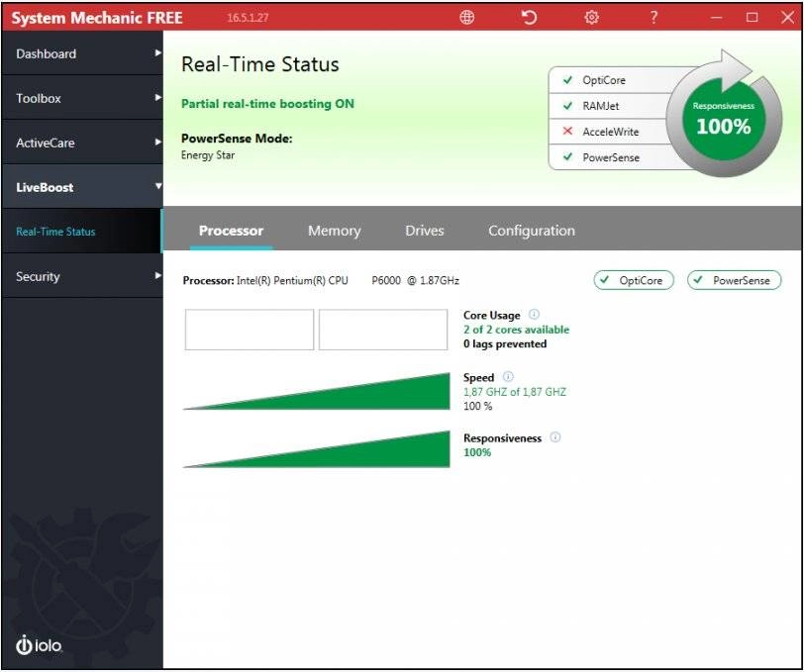Switch to the Memory tab

(x=335, y=231)
